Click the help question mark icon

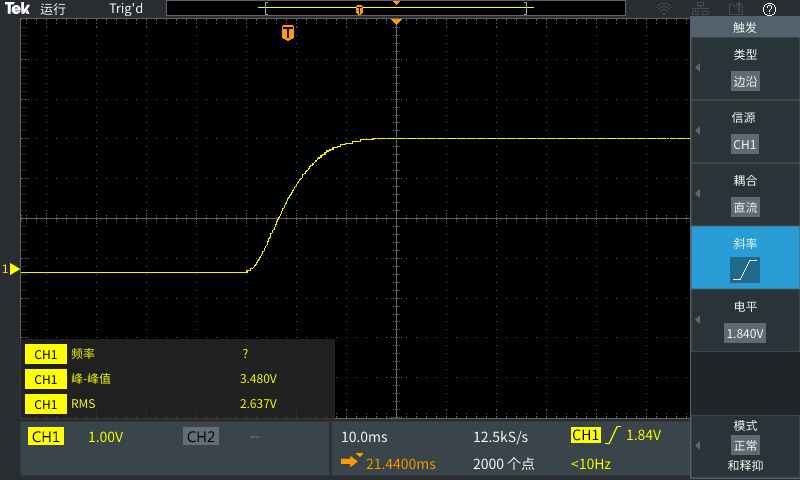pos(769,9)
